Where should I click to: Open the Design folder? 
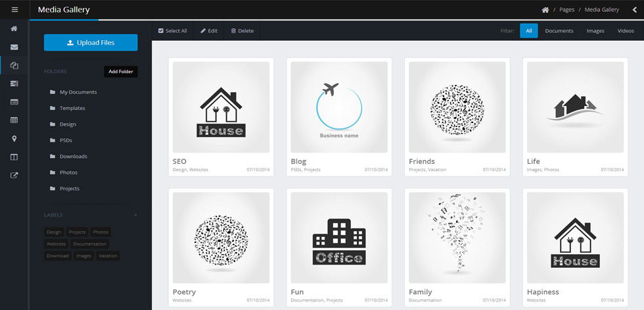[x=63, y=124]
